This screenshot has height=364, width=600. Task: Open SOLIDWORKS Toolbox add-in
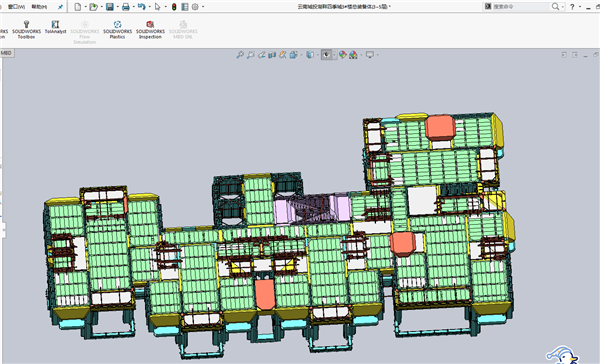coord(26,29)
